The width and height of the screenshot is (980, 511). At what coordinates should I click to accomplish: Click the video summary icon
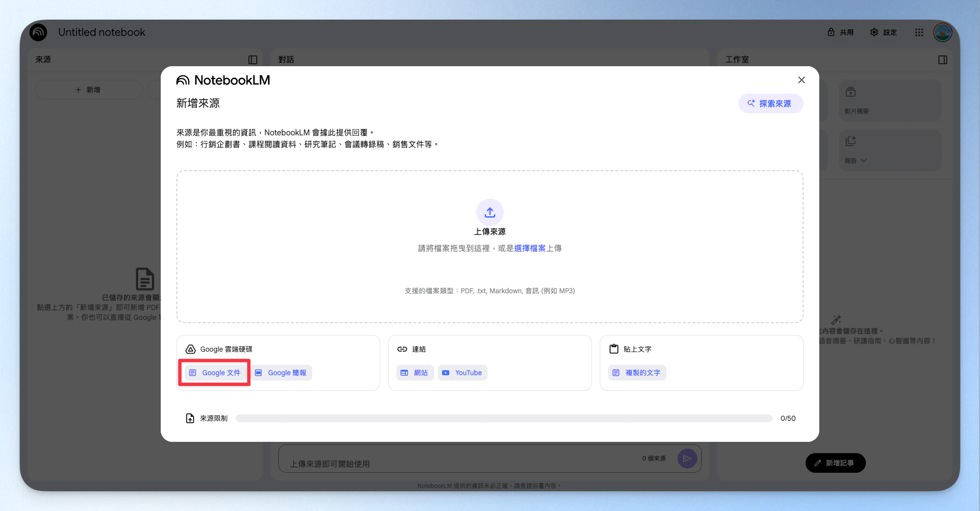[x=851, y=92]
